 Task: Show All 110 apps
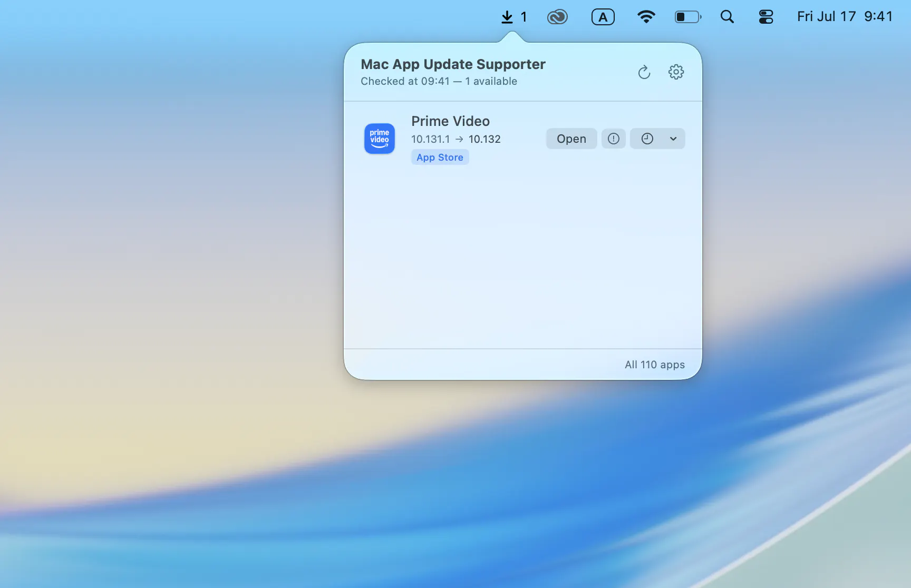(655, 365)
